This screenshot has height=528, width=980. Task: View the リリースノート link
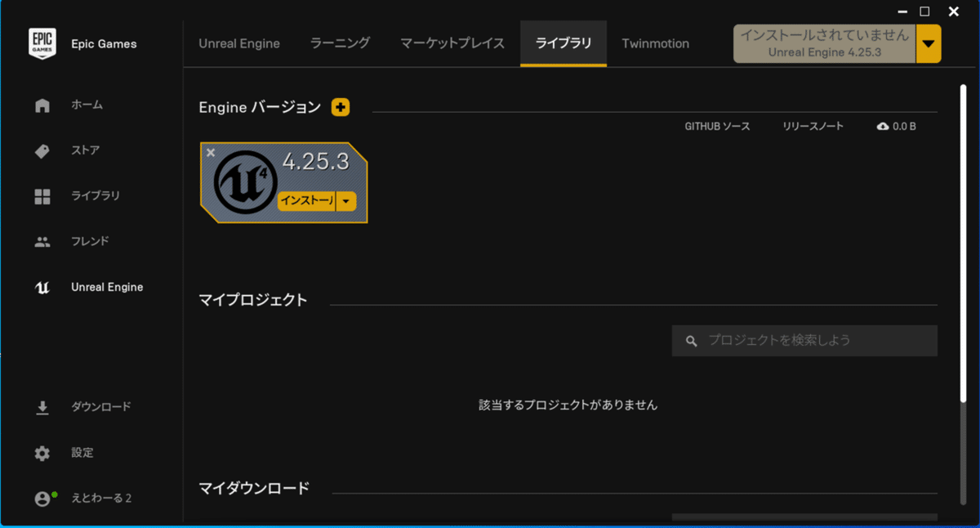(813, 126)
